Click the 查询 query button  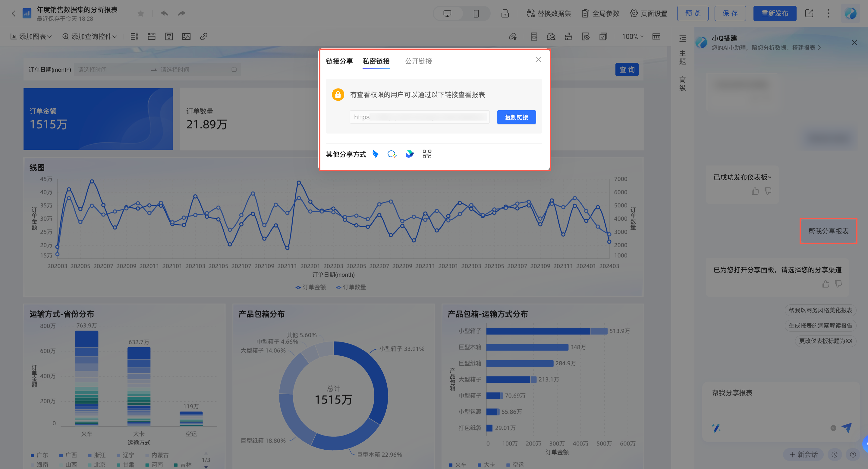click(x=627, y=70)
